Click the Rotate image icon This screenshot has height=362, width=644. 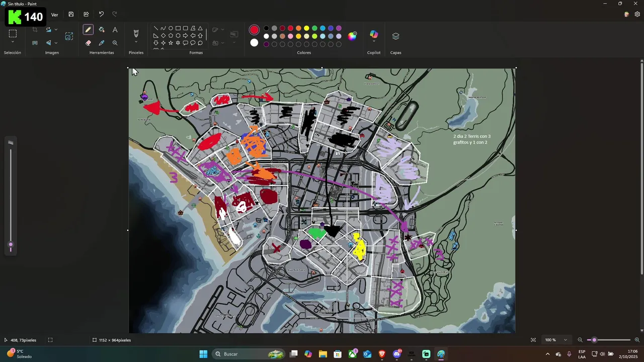tap(48, 30)
